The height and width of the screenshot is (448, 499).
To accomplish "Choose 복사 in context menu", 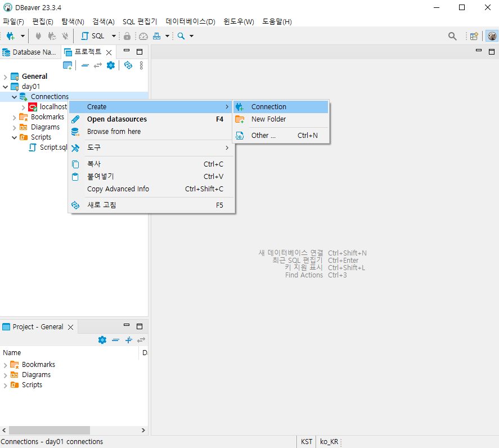I will 150,164.
